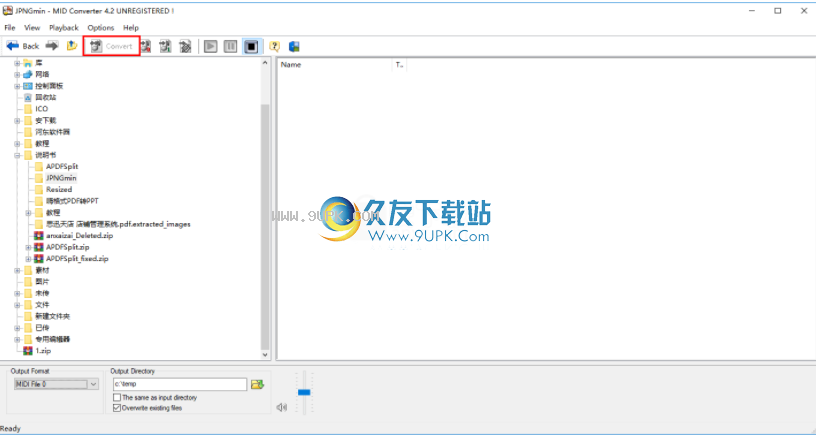Click the anxaizai_Deleted.zip archive icon
Image resolution: width=816 pixels, height=438 pixels.
[39, 236]
